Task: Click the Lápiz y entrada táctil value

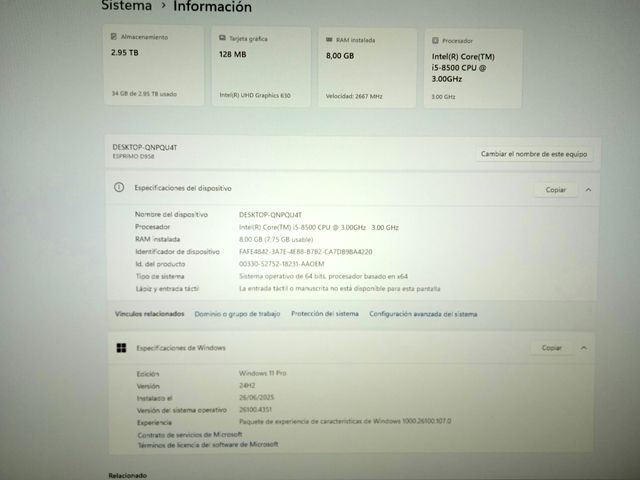Action: pos(340,289)
